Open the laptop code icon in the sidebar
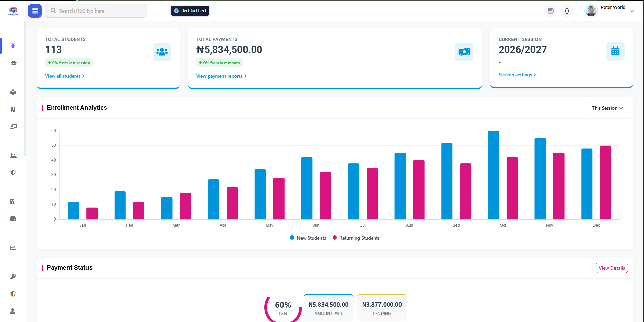Image resolution: width=644 pixels, height=322 pixels. click(13, 155)
